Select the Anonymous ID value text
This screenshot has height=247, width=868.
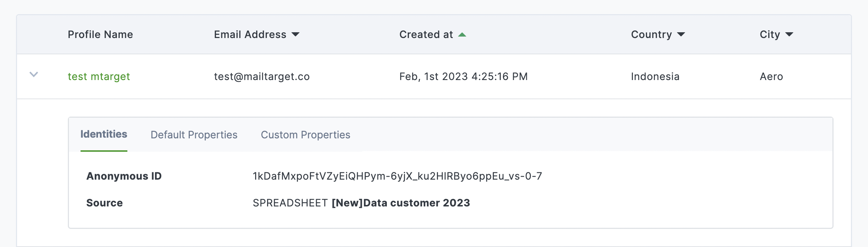coord(397,176)
